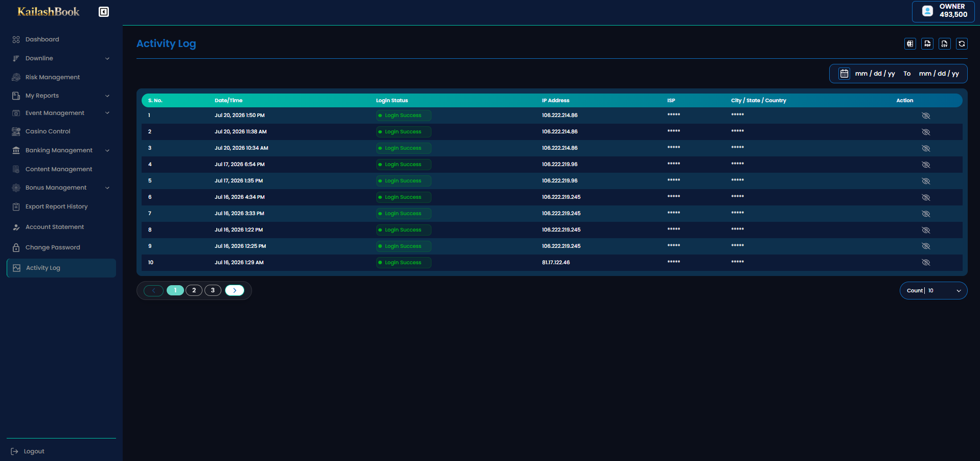
Task: Refresh the activity log table
Action: [x=962, y=44]
